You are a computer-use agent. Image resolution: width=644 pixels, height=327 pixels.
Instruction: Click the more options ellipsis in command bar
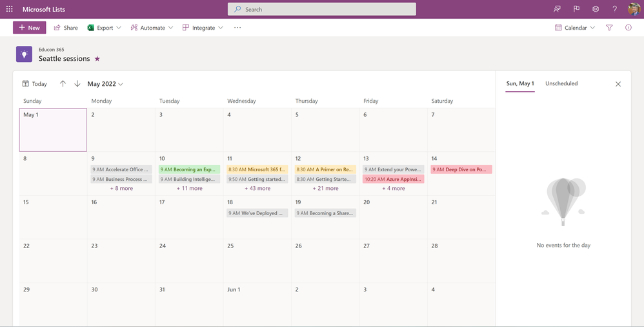click(x=237, y=28)
